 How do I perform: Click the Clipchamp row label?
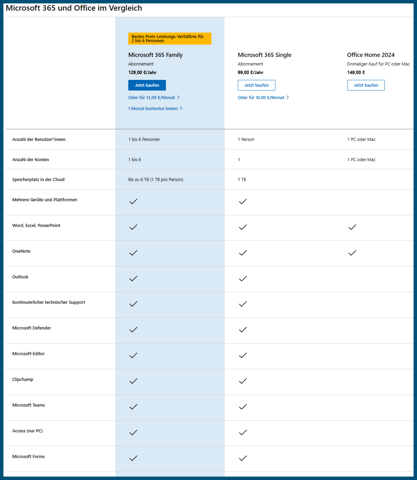pyautogui.click(x=23, y=379)
